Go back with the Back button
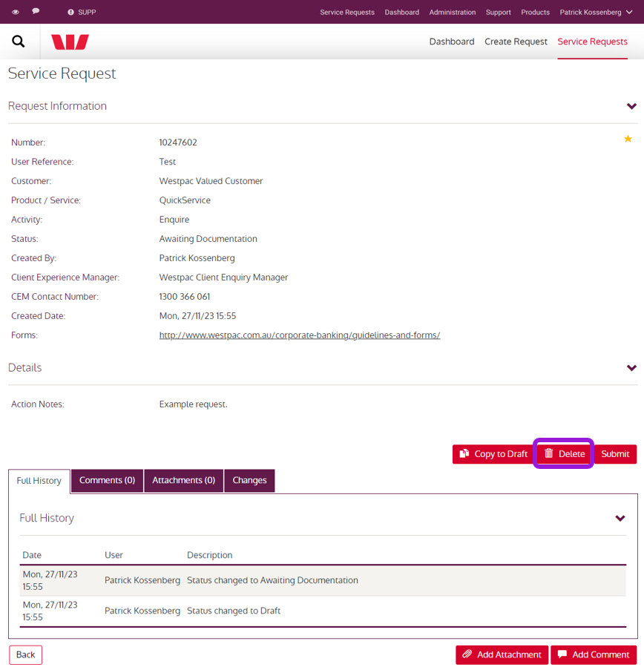The width and height of the screenshot is (644, 670). point(26,654)
